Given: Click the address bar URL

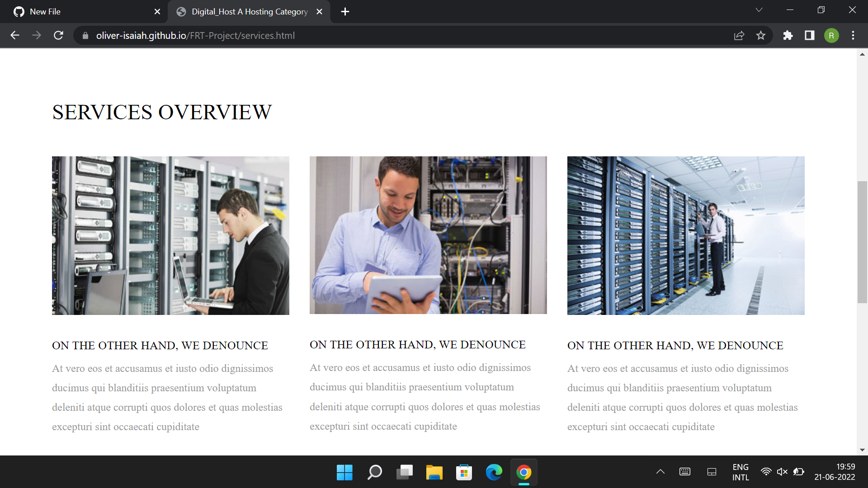Looking at the screenshot, I should point(195,35).
